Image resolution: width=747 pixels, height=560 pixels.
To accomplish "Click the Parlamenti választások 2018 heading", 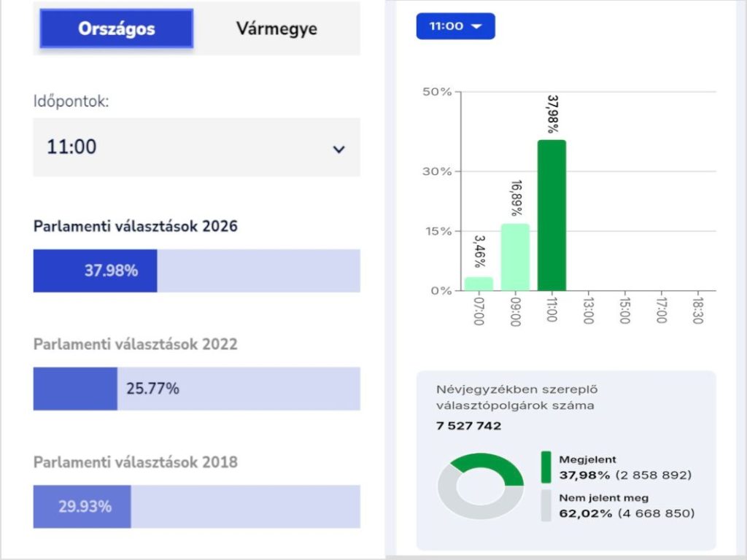I will click(136, 462).
